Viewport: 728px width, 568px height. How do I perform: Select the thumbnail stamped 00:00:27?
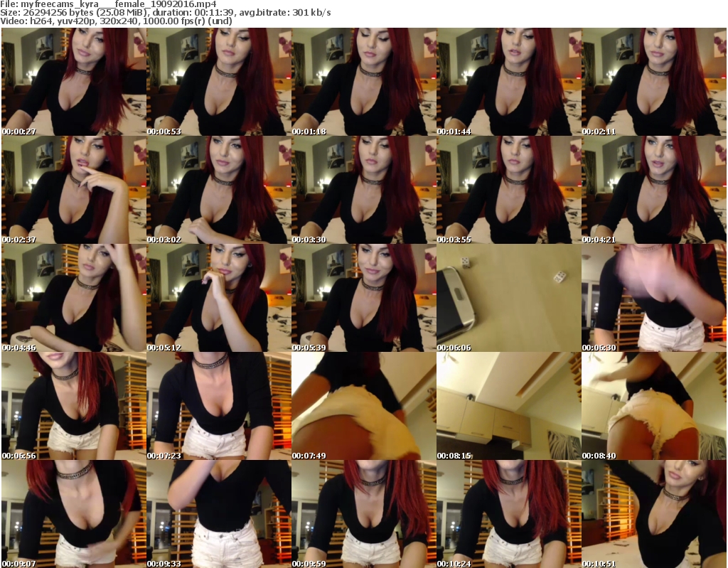click(74, 82)
